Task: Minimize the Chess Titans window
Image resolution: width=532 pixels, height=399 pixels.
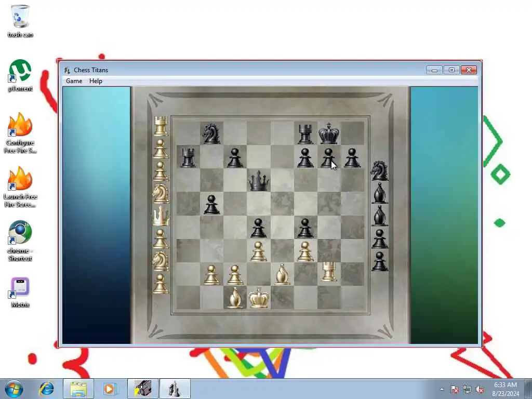Action: tap(435, 70)
